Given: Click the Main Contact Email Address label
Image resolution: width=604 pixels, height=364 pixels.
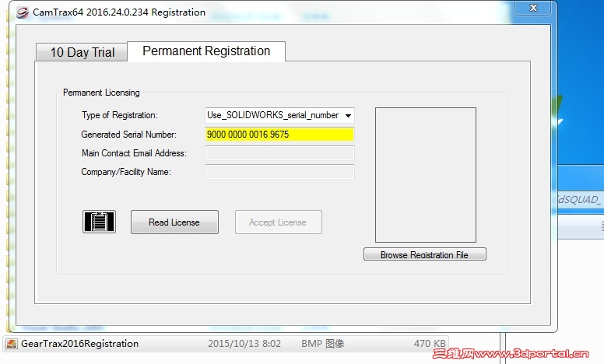Looking at the screenshot, I should 134,153.
